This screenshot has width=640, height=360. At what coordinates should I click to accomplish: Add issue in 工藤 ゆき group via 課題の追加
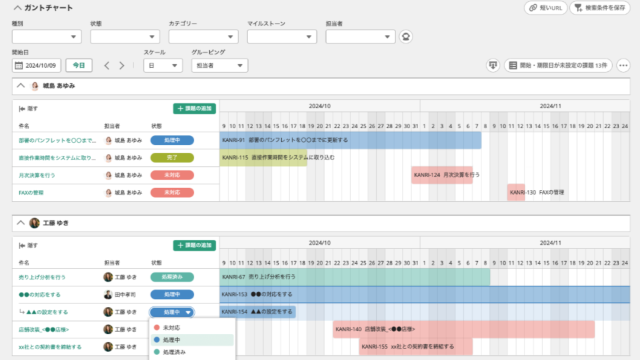194,245
